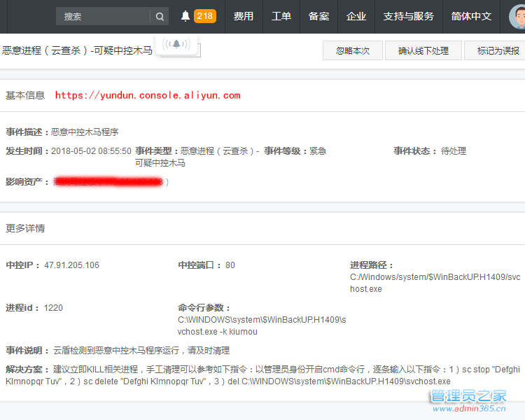Open the 费用 menu

point(244,16)
